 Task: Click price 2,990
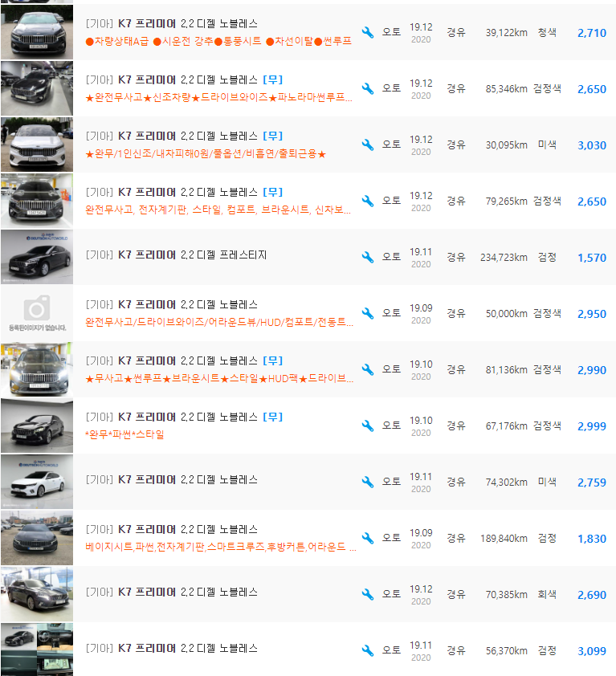click(x=592, y=370)
